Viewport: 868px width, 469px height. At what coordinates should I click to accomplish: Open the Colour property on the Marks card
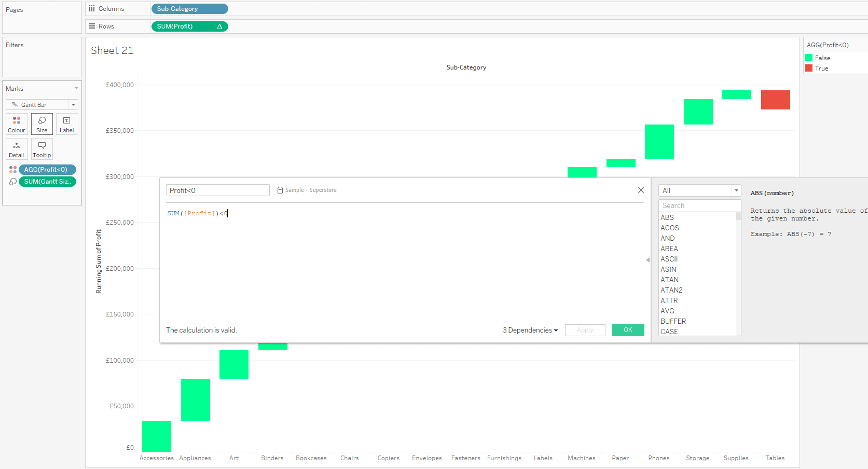16,123
